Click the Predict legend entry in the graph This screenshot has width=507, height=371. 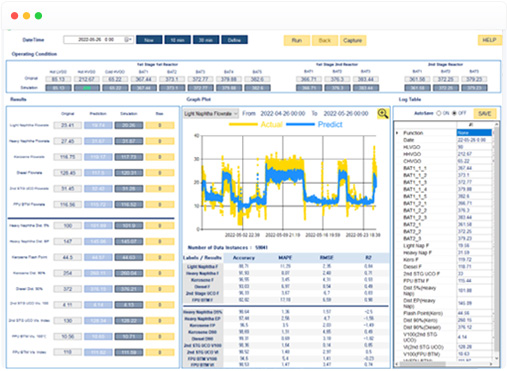pyautogui.click(x=314, y=124)
